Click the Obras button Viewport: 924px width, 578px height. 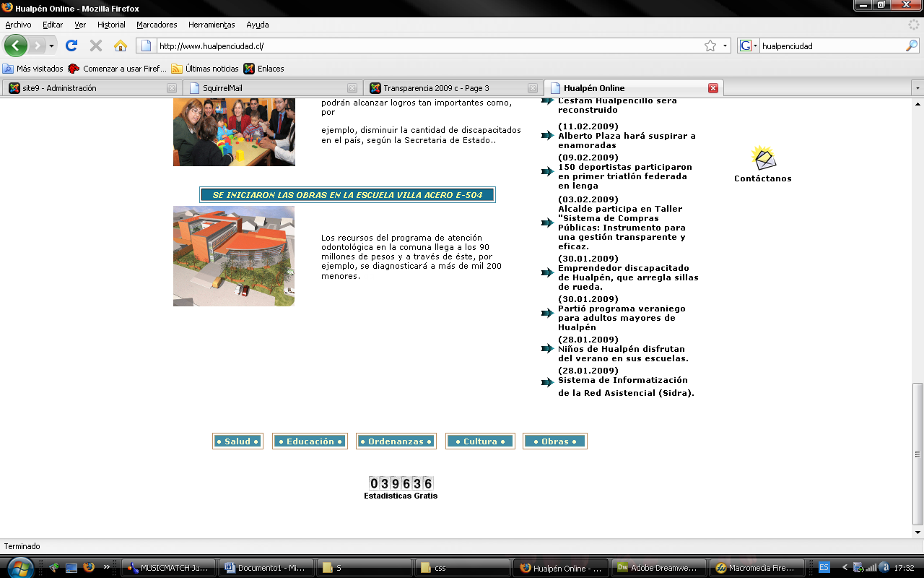click(555, 441)
